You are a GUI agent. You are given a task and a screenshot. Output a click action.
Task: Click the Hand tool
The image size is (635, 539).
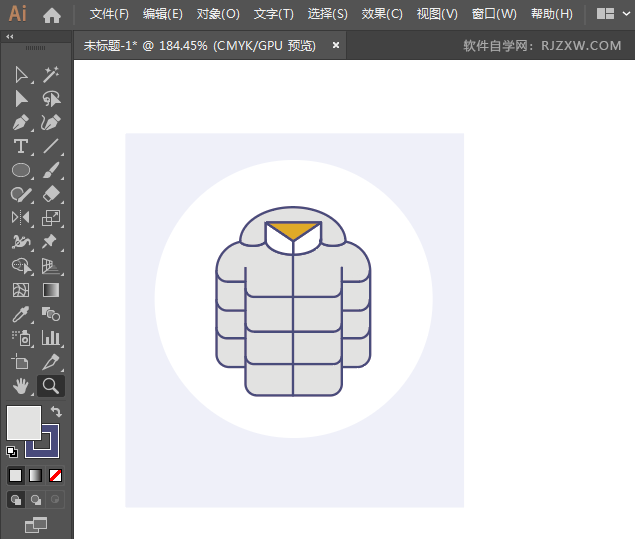(x=21, y=385)
